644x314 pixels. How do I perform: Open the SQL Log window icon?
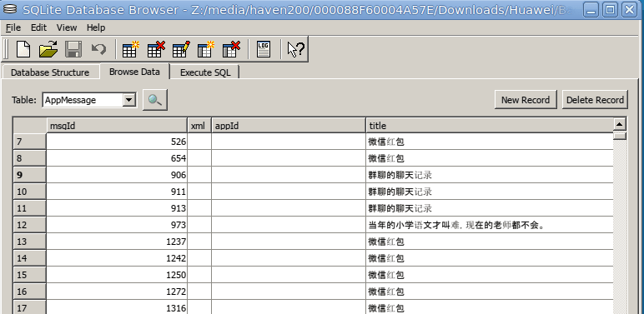coord(264,49)
